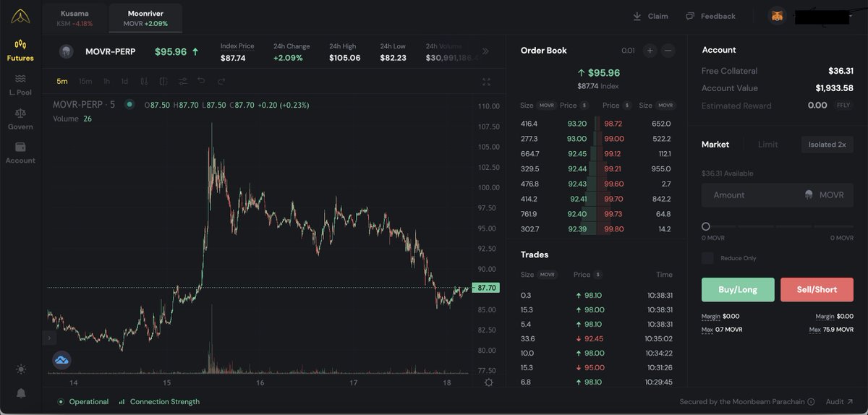Toggle order book Size unit MOVR right

click(x=665, y=106)
